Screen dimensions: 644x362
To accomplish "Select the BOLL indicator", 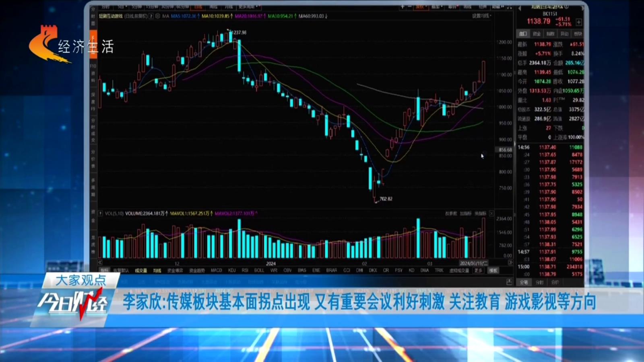I will coord(259,270).
